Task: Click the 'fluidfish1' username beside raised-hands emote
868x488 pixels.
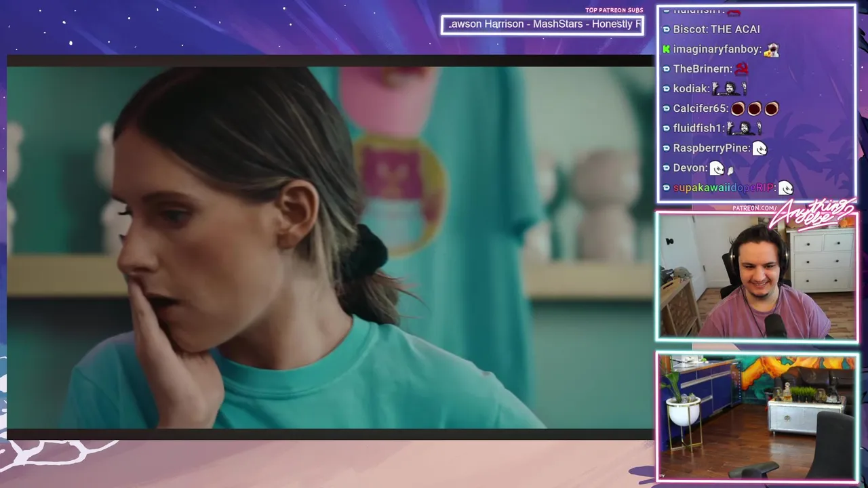Action: pos(698,128)
